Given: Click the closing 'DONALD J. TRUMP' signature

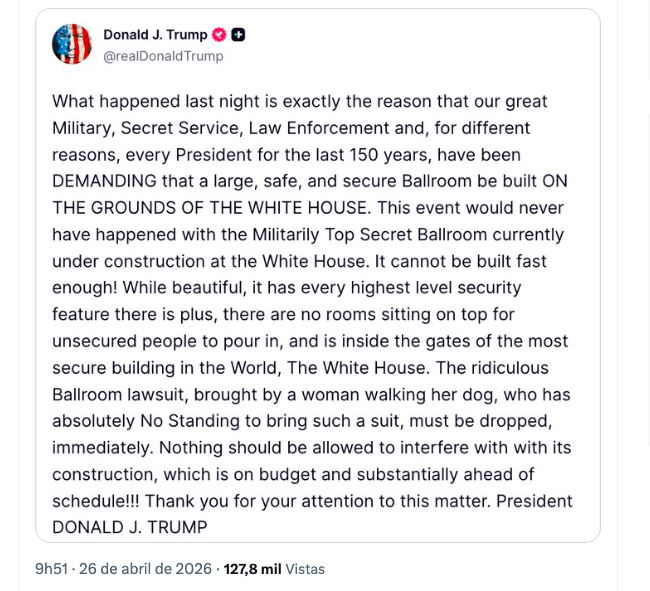Looking at the screenshot, I should pos(130,527).
